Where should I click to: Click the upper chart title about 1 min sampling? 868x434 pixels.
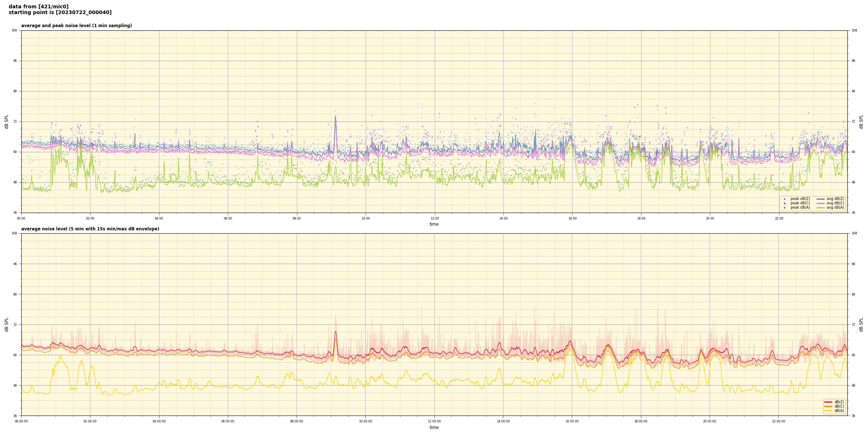coord(76,26)
